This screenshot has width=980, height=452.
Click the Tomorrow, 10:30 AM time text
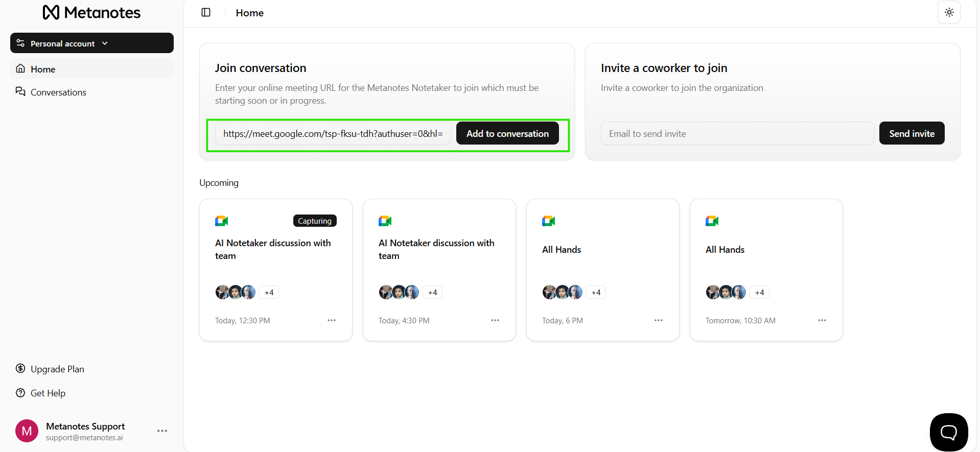coord(740,321)
